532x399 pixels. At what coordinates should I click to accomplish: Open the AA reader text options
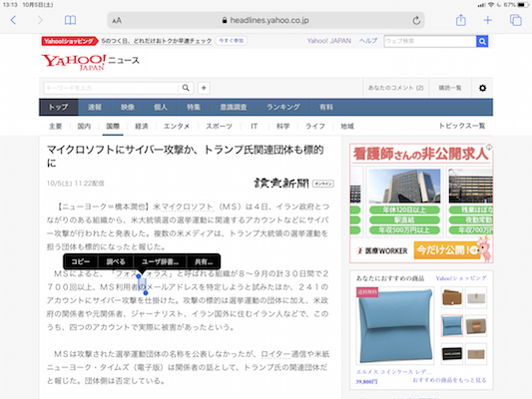point(117,21)
